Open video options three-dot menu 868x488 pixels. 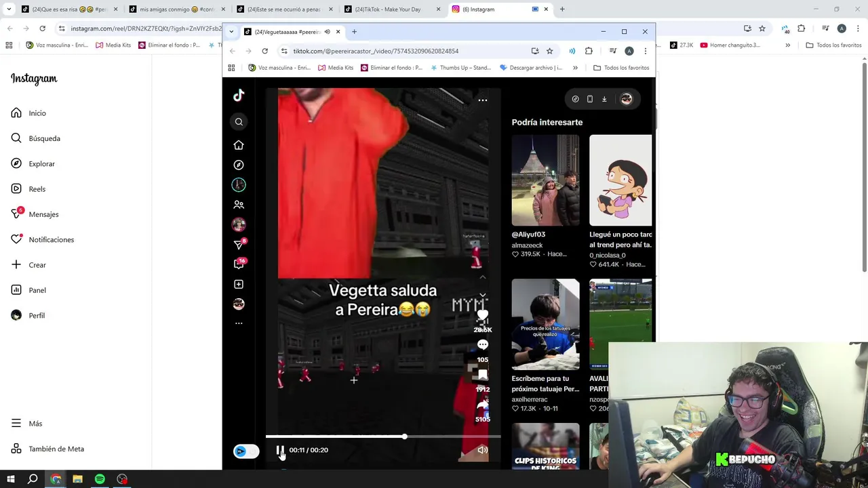point(483,100)
